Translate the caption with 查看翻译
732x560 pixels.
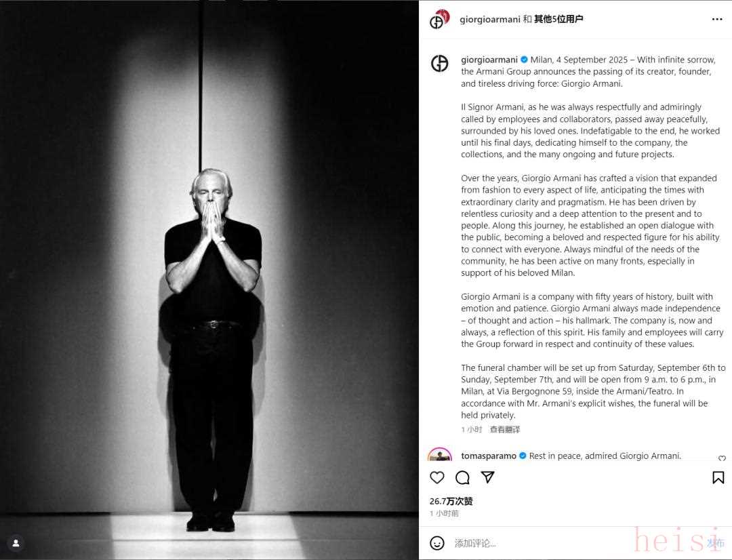[x=505, y=429]
